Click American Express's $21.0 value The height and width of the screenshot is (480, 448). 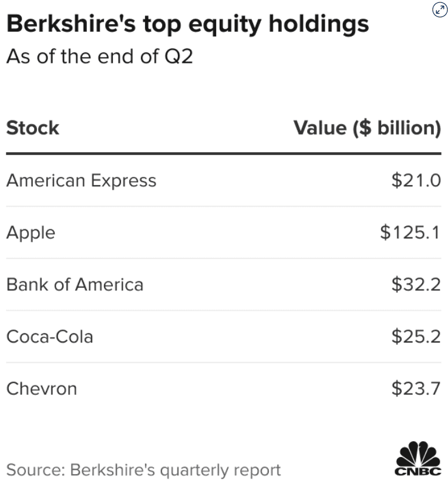416,180
